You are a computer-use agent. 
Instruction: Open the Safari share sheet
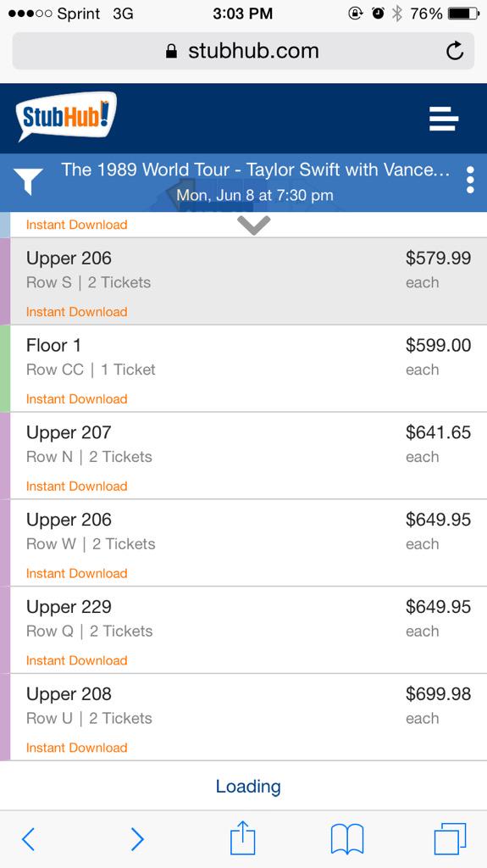point(243,837)
